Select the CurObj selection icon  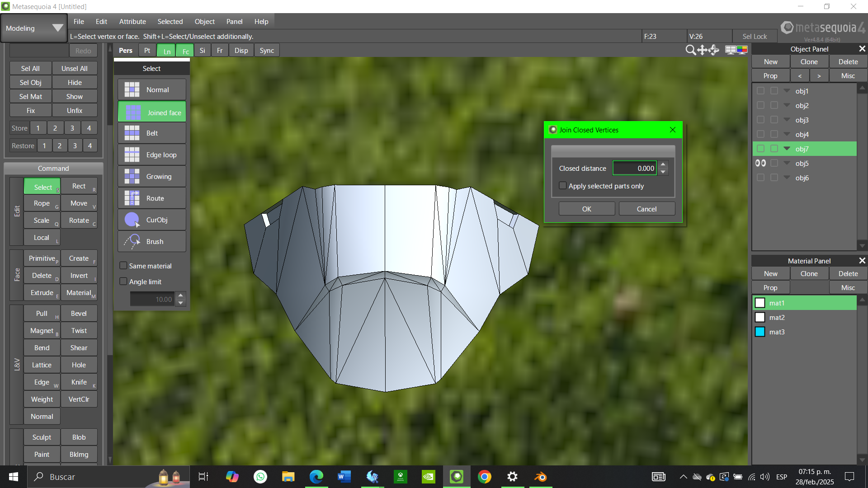point(132,220)
